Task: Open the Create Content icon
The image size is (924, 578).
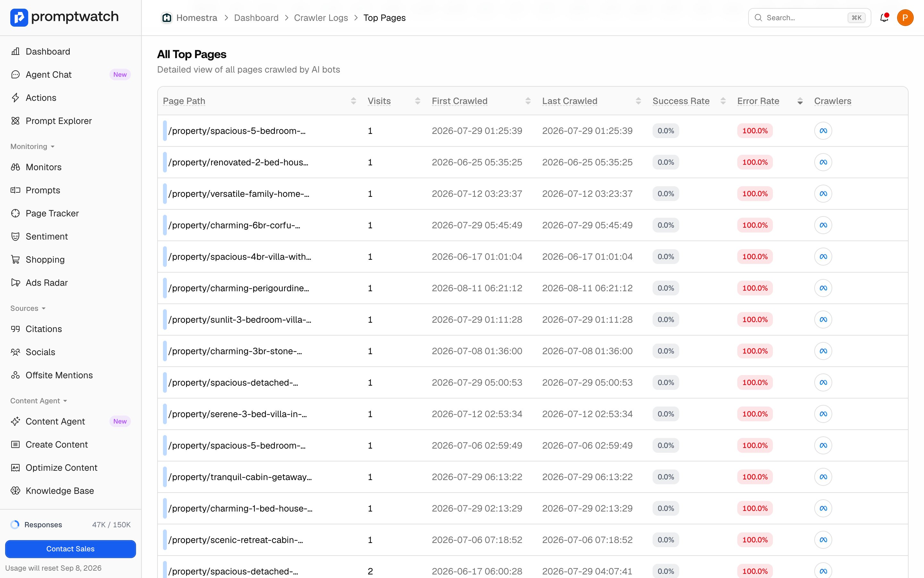Action: tap(15, 445)
